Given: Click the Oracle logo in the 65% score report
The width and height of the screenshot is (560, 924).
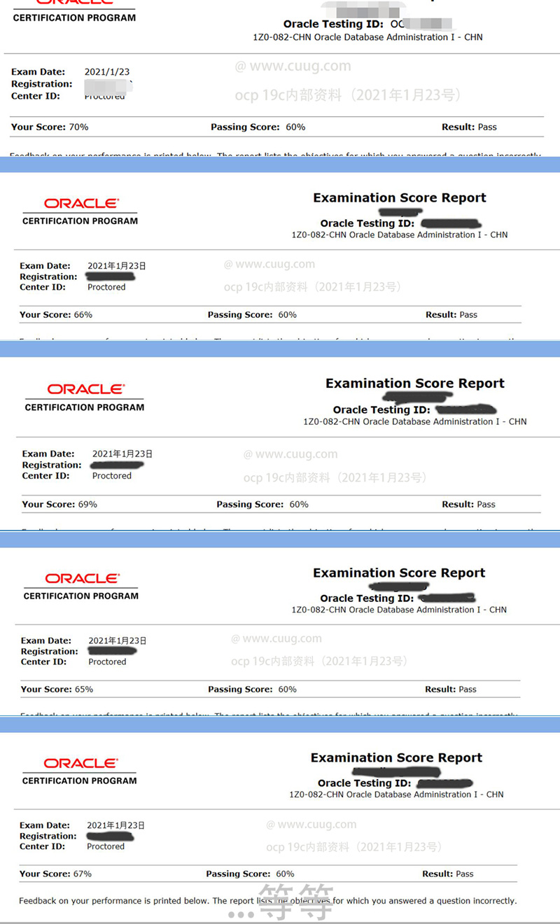Looking at the screenshot, I should (82, 578).
